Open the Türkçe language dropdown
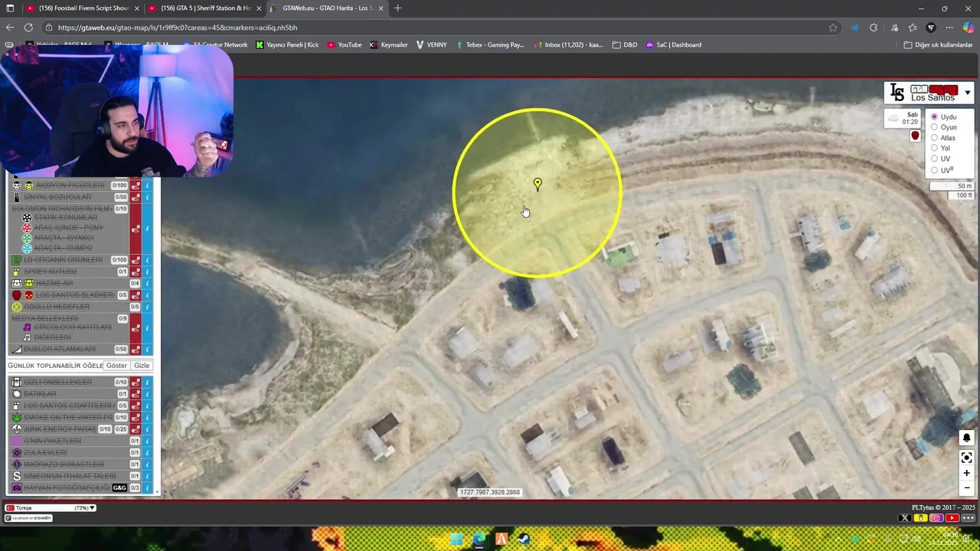This screenshot has width=980, height=551. tap(51, 508)
